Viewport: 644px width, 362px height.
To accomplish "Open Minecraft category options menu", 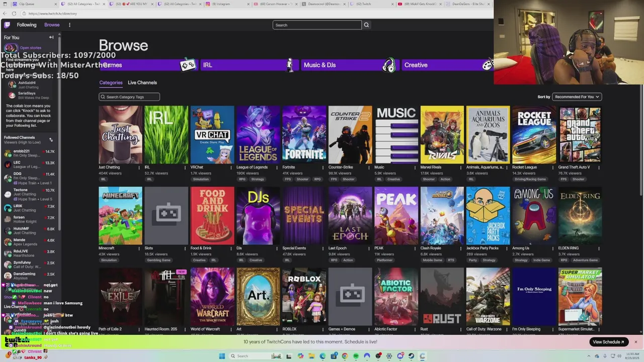I will click(x=139, y=248).
